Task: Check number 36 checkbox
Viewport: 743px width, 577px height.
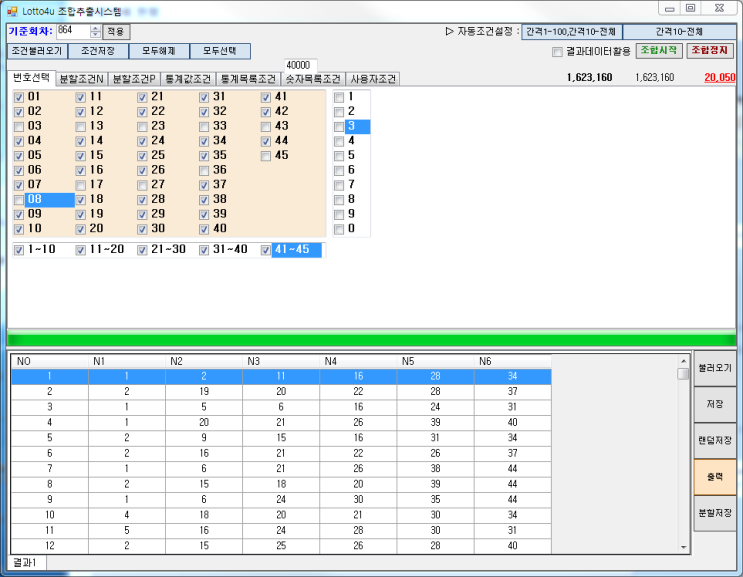Action: pyautogui.click(x=204, y=171)
